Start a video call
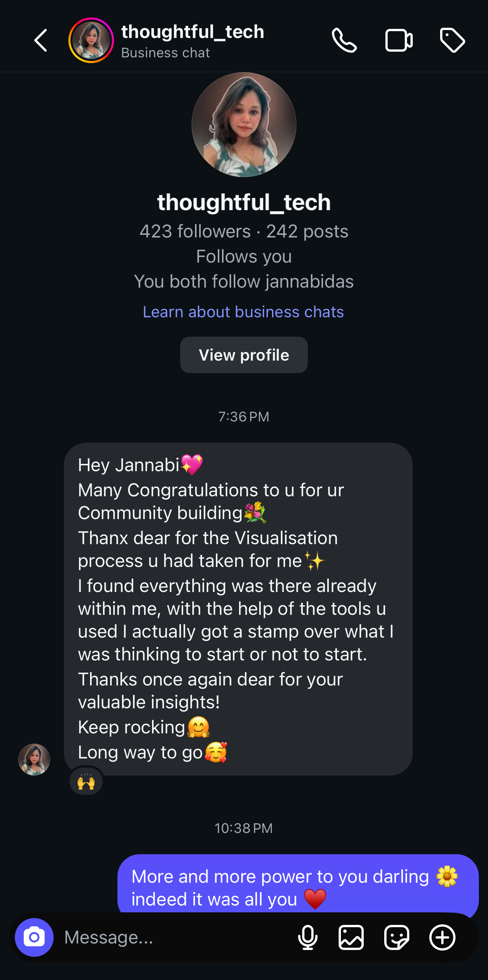 pyautogui.click(x=398, y=40)
